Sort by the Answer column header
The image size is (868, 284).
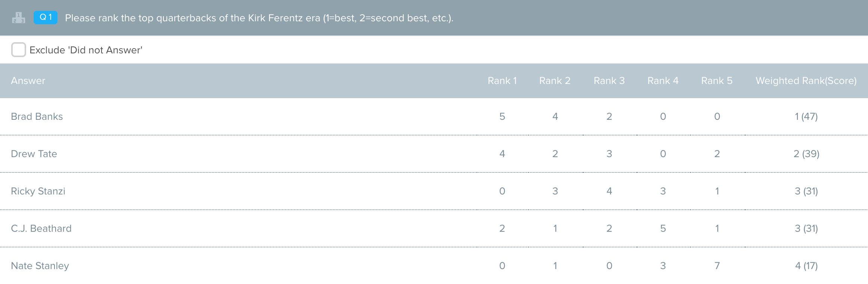click(x=28, y=81)
